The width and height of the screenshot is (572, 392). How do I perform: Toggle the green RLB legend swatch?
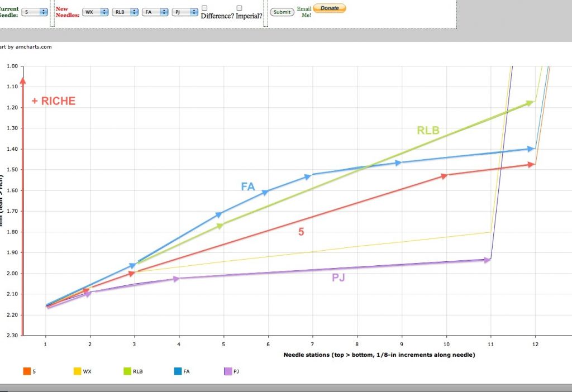point(127,371)
